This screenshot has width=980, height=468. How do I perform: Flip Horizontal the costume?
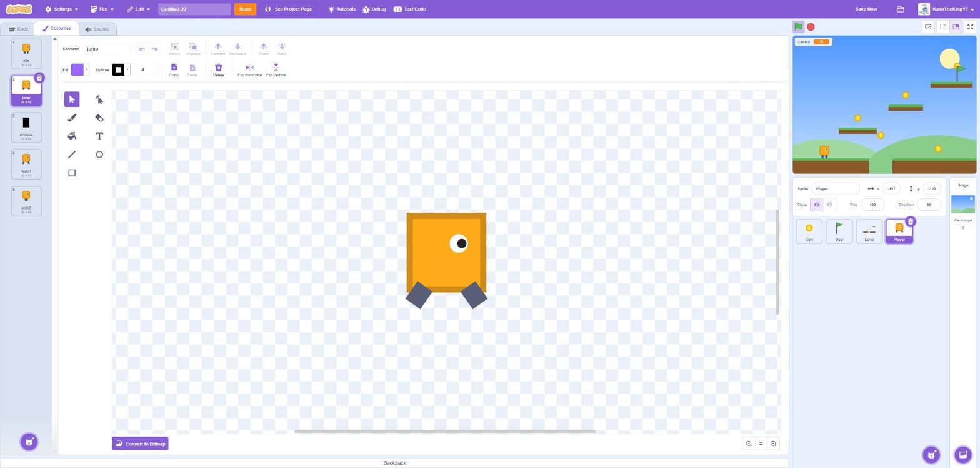(249, 70)
